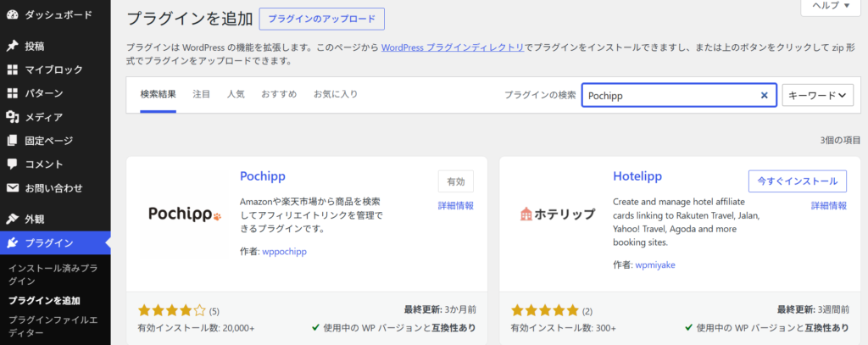Open マイブロック in the sidebar
This screenshot has width=868, height=345.
point(53,70)
